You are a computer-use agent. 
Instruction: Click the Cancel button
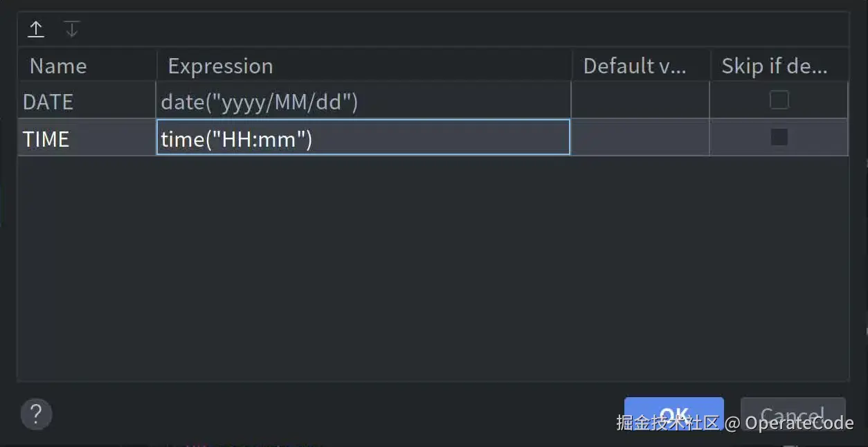793,414
